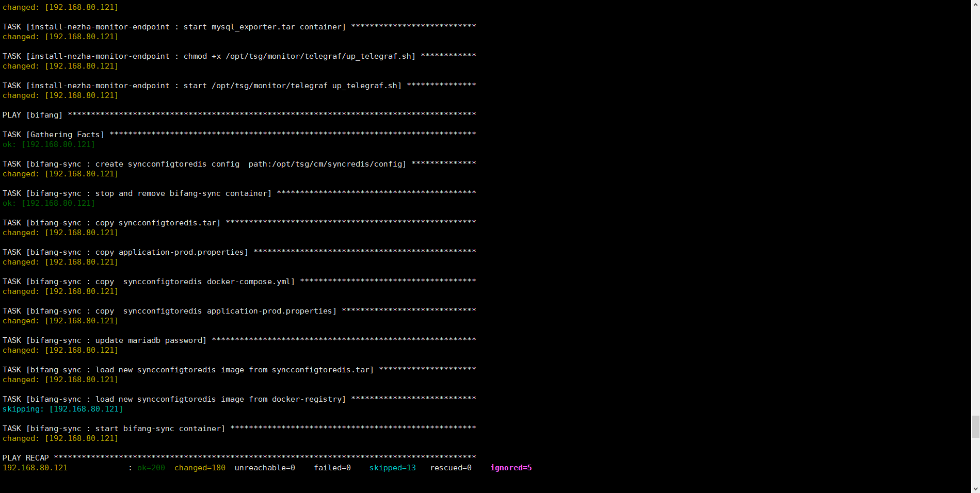Click the scrollbar down arrow
Image resolution: width=980 pixels, height=493 pixels.
coord(975,488)
